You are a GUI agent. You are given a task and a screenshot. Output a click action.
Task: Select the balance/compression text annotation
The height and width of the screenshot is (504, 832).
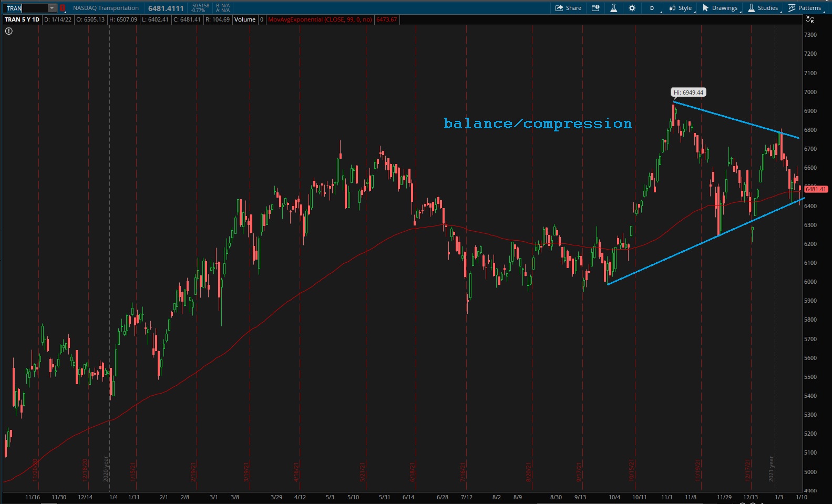pyautogui.click(x=537, y=124)
